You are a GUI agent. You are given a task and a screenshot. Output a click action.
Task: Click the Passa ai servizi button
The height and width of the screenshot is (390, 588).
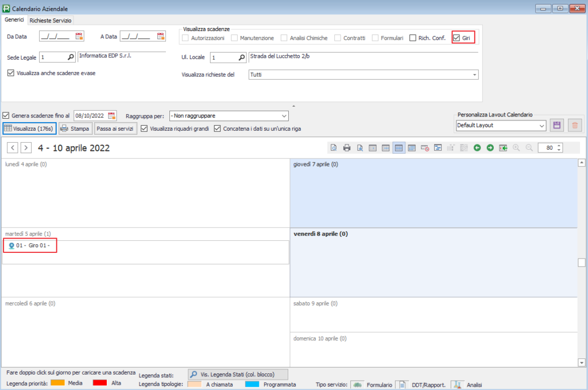115,128
